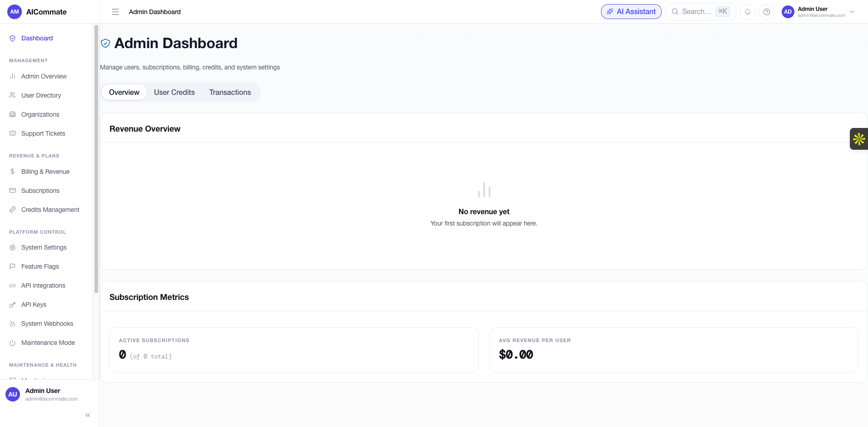Click the Organizations building icon
This screenshot has width=868, height=427.
(x=13, y=114)
